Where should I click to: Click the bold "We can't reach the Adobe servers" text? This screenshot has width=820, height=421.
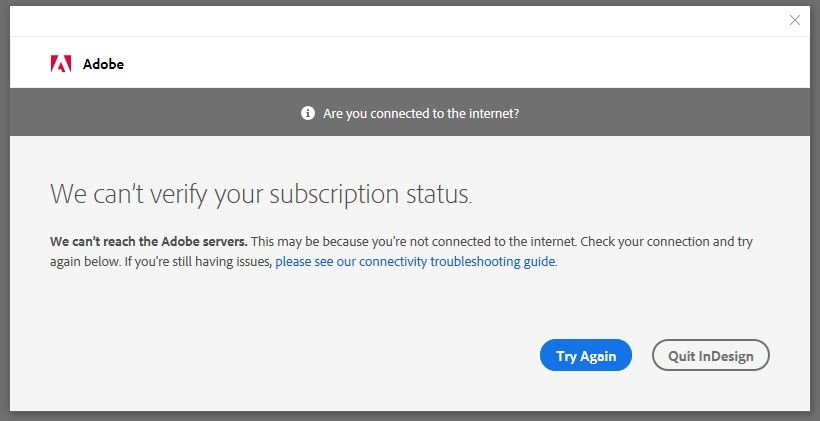coord(148,242)
